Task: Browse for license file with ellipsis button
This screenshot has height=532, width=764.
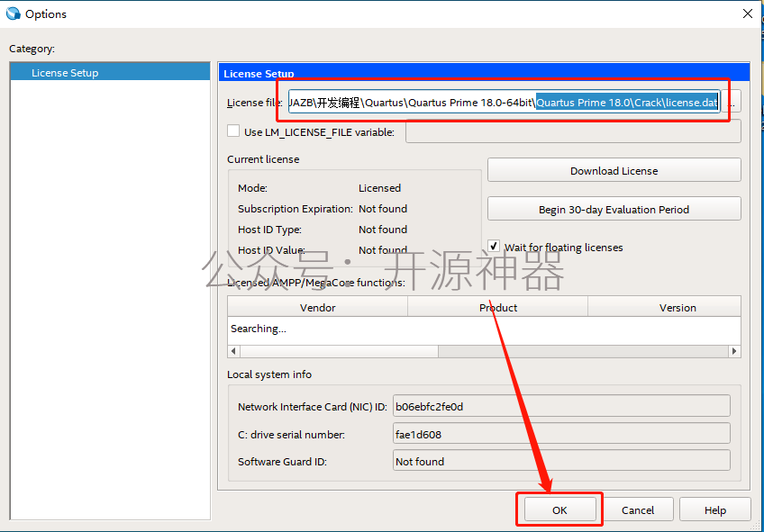Action: [x=732, y=103]
